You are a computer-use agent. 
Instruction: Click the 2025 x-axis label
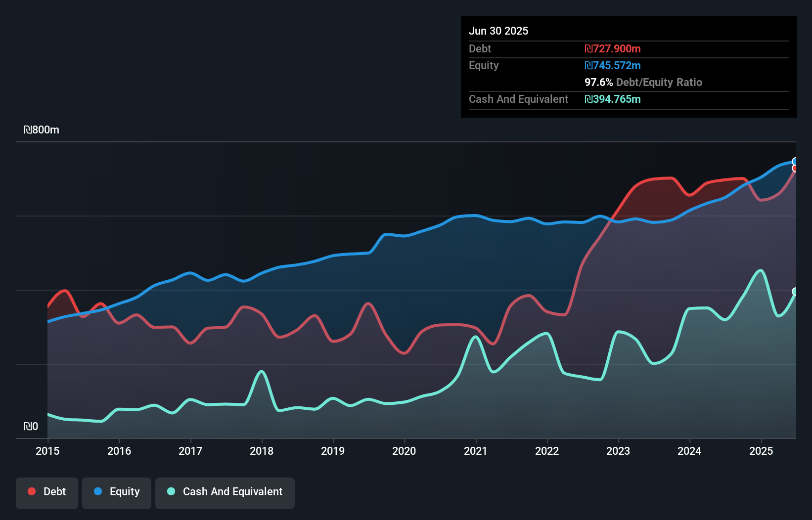[x=761, y=451]
